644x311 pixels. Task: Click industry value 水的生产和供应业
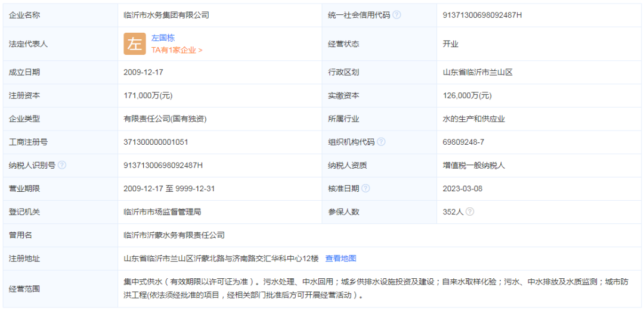tap(473, 119)
